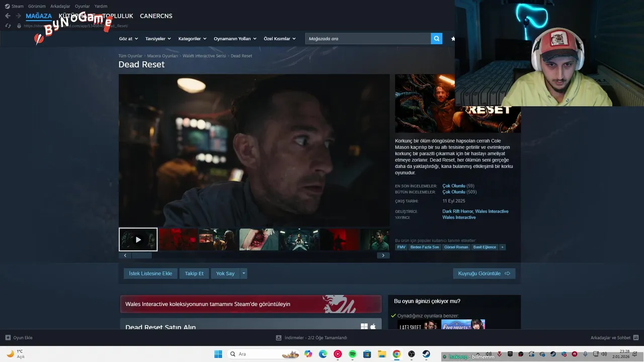Image resolution: width=644 pixels, height=362 pixels.
Task: Open weather widget showing 1°C Açık
Action: 15,354
